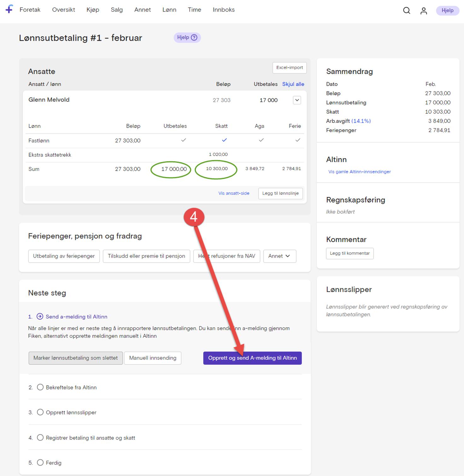Open the Salg menu
Viewport: 464px width, 476px height.
click(x=117, y=10)
